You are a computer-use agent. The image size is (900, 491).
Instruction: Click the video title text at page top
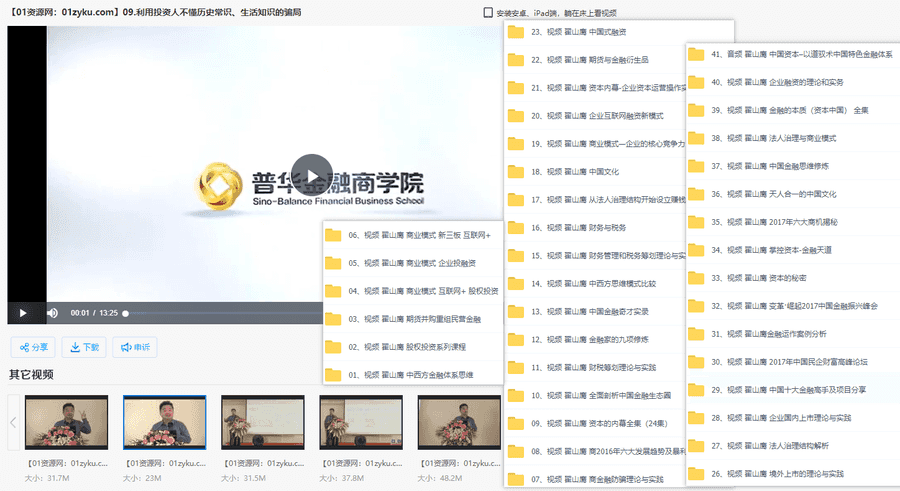pyautogui.click(x=155, y=12)
